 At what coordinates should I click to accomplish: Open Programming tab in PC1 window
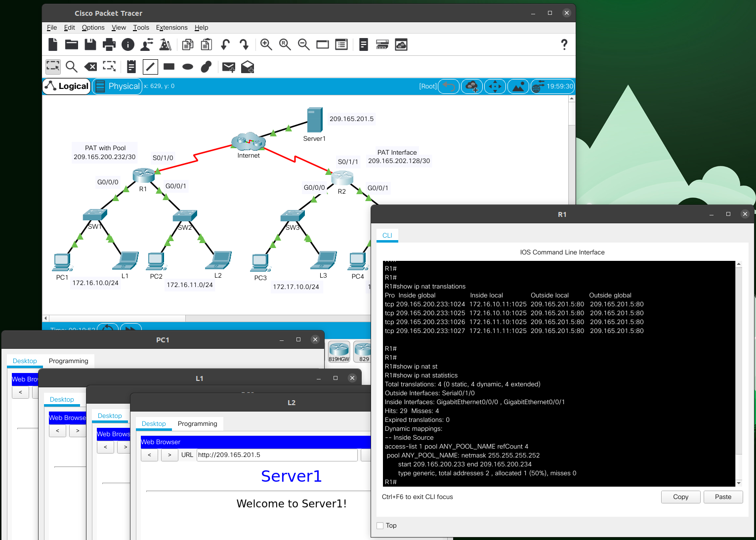69,361
